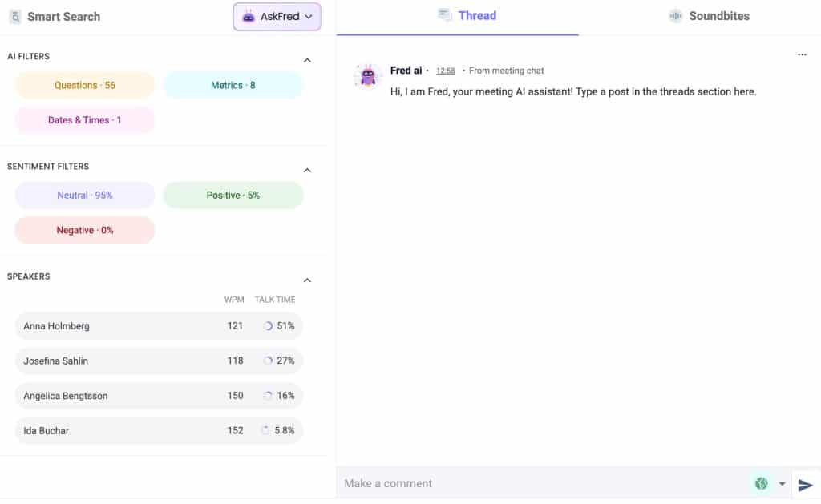The height and width of the screenshot is (504, 821).
Task: Click Anna Holmberg's talk time ring
Action: pos(269,326)
